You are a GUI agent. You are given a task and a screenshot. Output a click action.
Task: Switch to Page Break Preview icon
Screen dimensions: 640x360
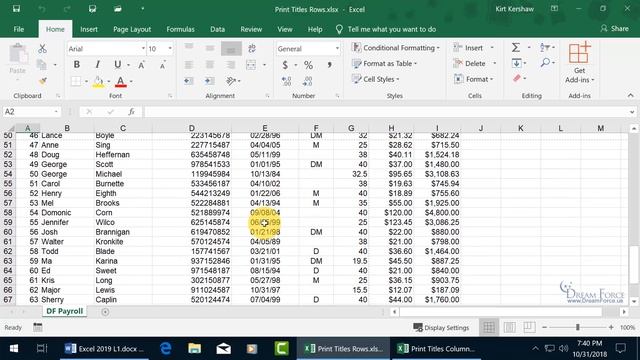coord(529,327)
